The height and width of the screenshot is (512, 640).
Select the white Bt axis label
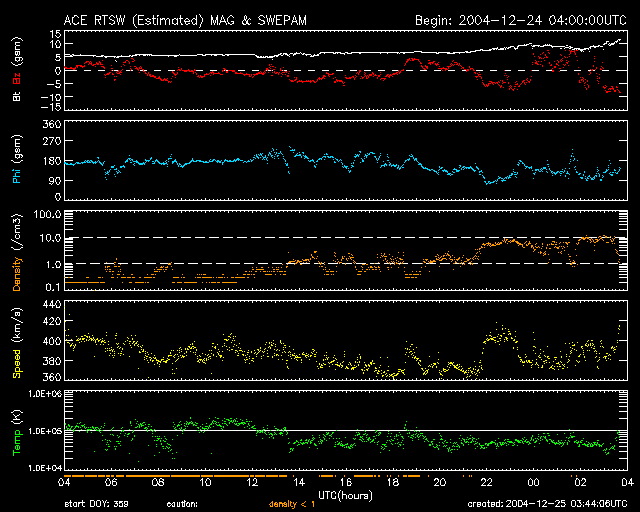click(x=17, y=98)
